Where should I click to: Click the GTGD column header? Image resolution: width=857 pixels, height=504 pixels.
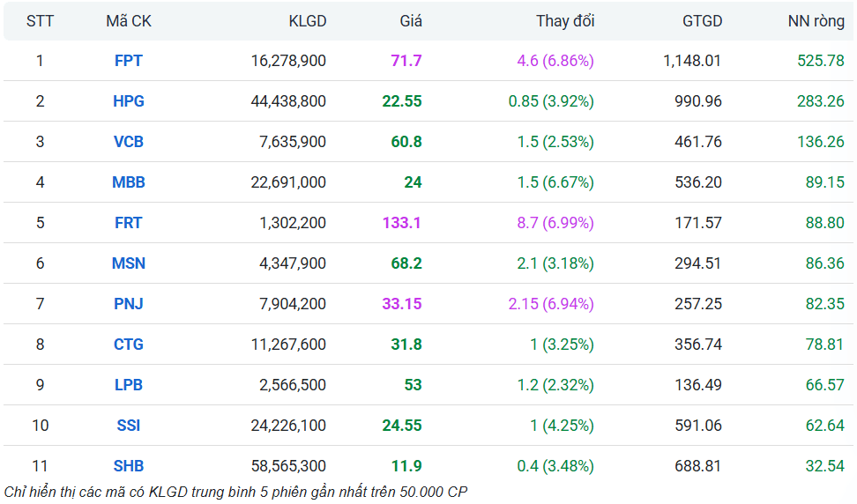click(x=703, y=21)
